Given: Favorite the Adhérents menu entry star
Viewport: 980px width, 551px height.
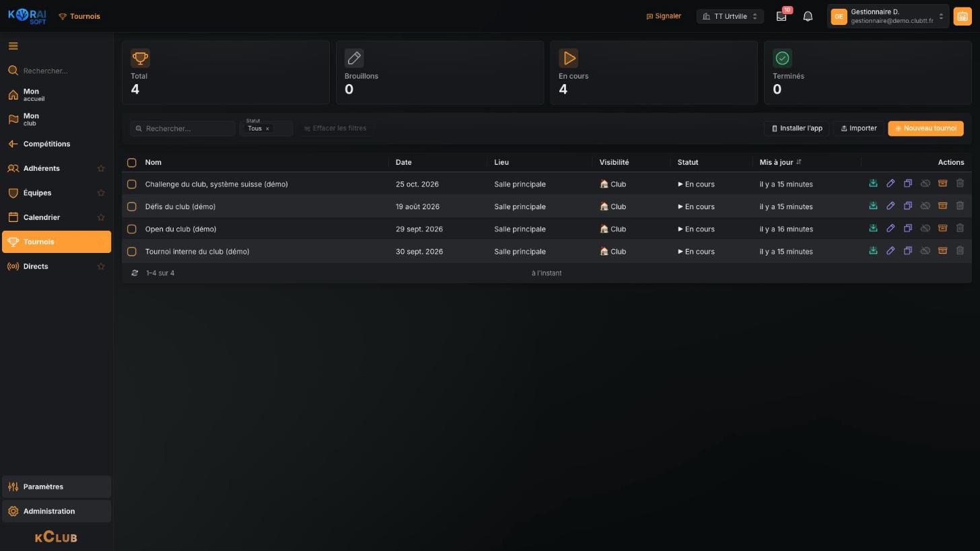Looking at the screenshot, I should point(101,169).
